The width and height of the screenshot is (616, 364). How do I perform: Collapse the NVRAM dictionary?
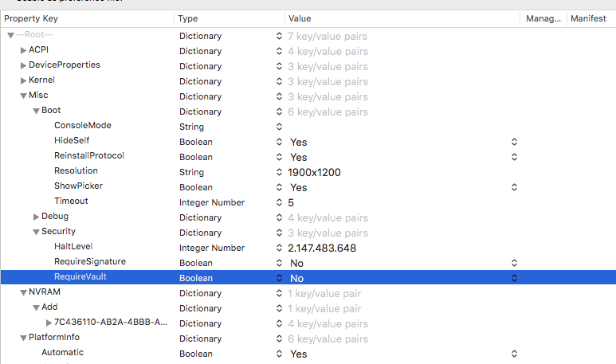point(24,292)
